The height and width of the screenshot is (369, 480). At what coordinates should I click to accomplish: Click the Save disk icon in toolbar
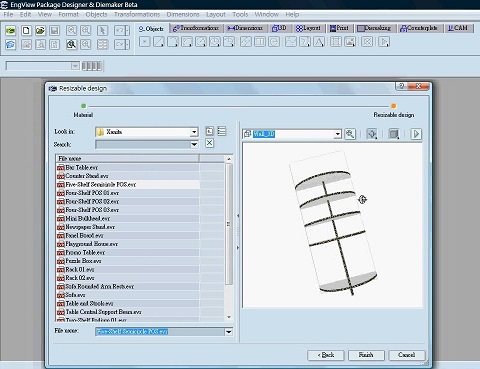54,31
